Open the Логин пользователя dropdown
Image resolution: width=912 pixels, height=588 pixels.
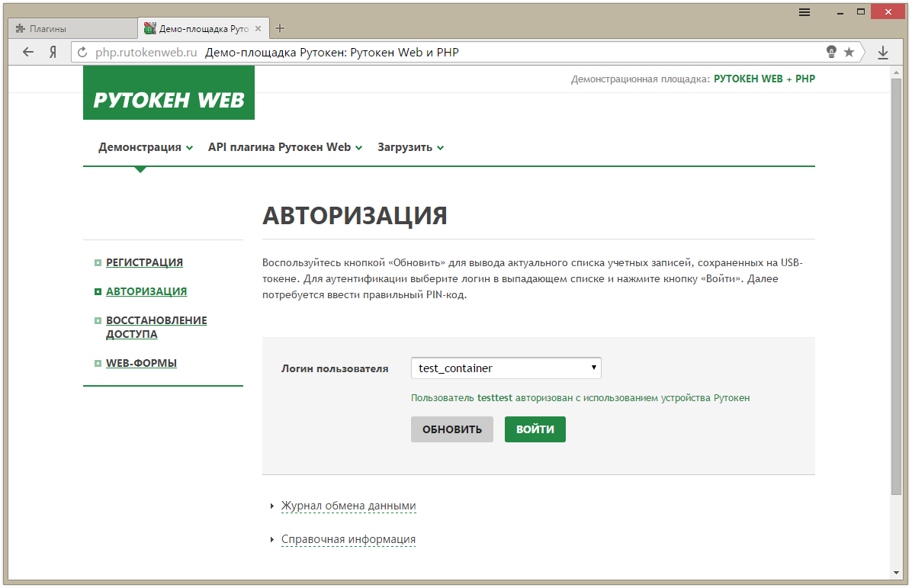tap(506, 368)
